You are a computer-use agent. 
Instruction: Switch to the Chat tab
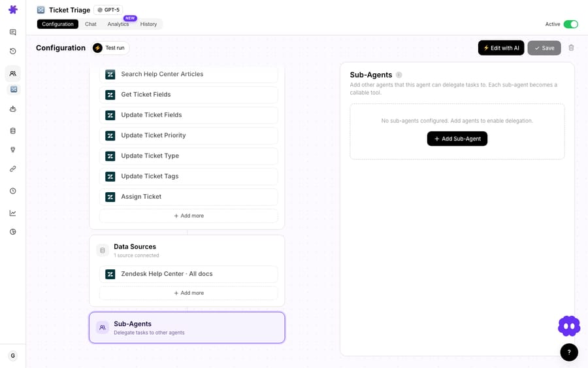tap(90, 24)
